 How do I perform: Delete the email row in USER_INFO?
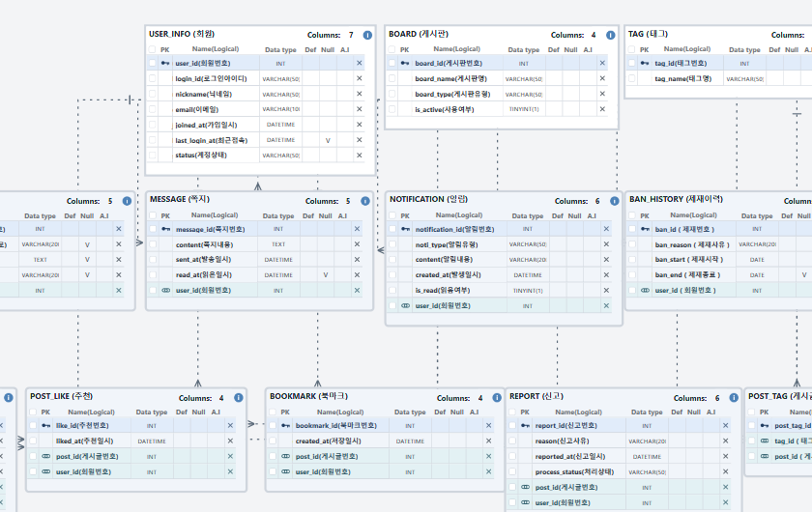click(x=359, y=109)
